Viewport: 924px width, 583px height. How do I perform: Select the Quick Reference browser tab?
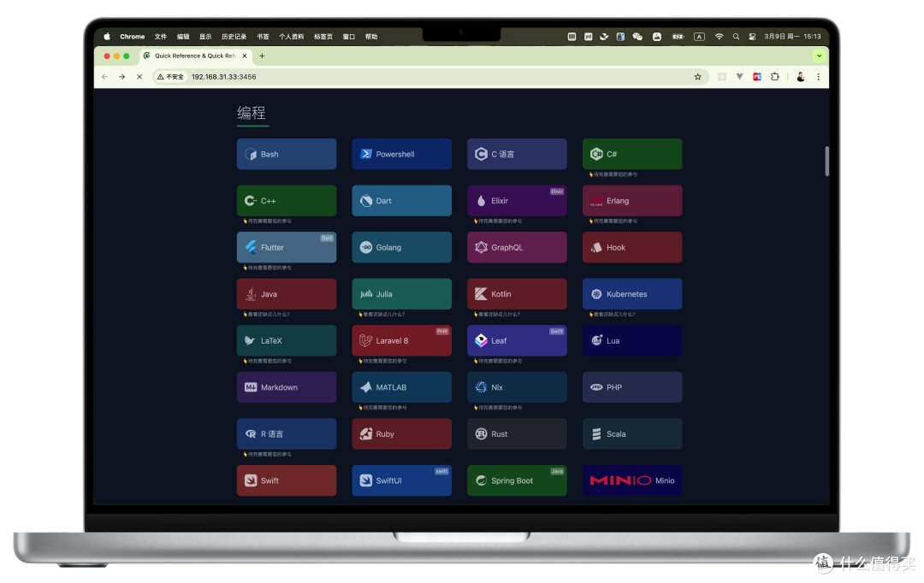point(196,56)
